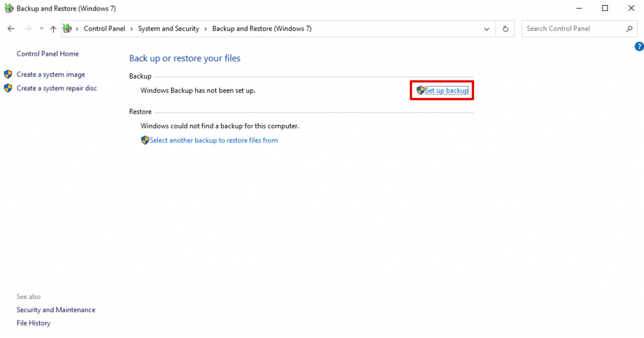The width and height of the screenshot is (644, 338).
Task: Open Create a system image
Action: (51, 74)
